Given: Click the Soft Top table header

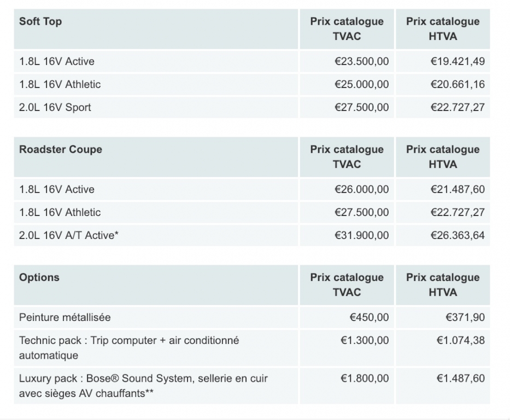Looking at the screenshot, I should [40, 21].
